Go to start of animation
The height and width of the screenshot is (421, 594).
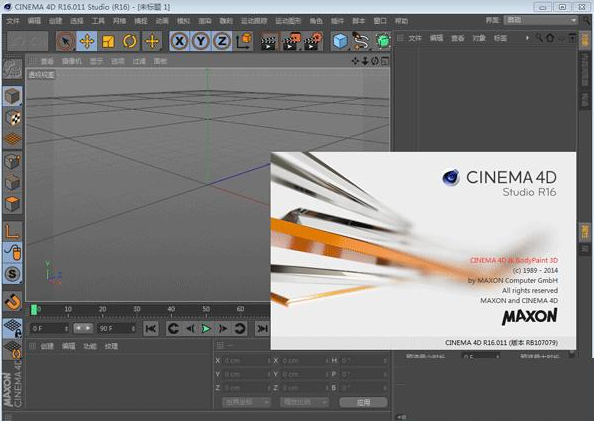click(x=151, y=329)
